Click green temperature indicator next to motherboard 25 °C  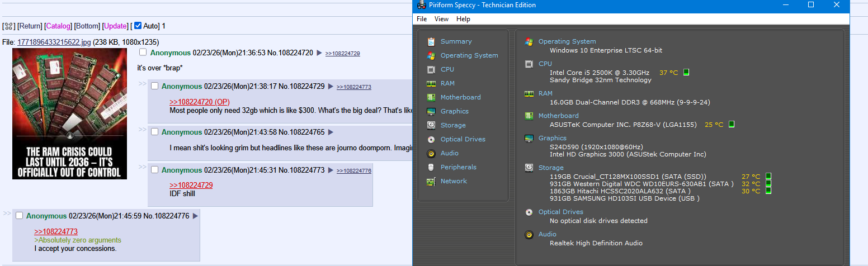coord(731,124)
